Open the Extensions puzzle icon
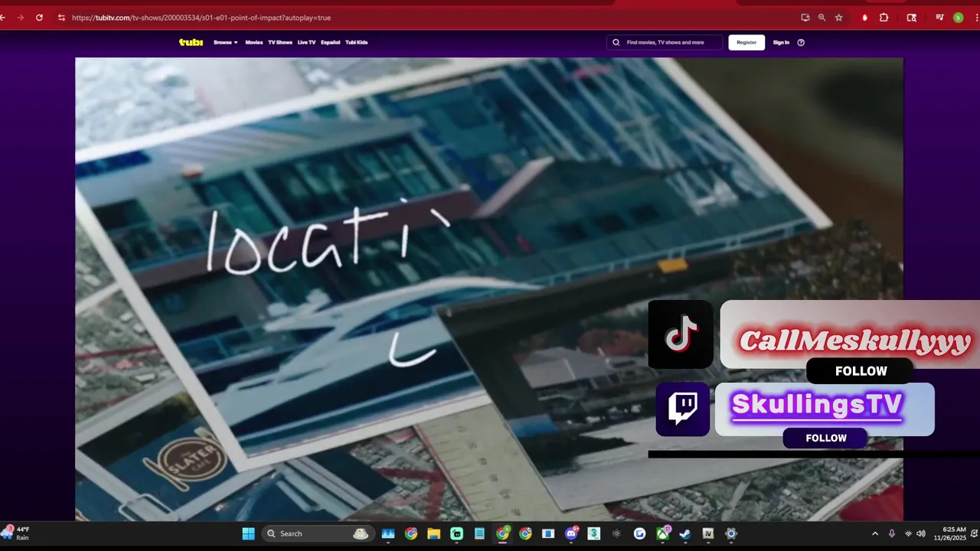Screen dimensions: 980x551 click(x=884, y=17)
